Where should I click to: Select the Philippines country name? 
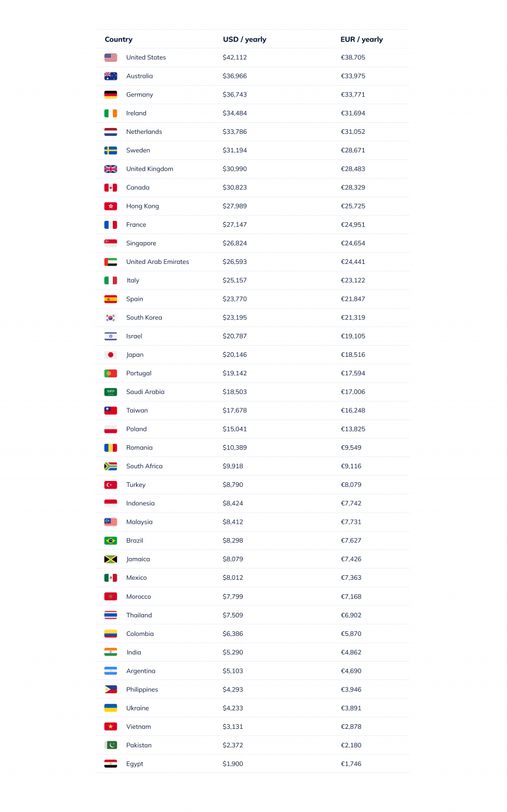click(142, 689)
